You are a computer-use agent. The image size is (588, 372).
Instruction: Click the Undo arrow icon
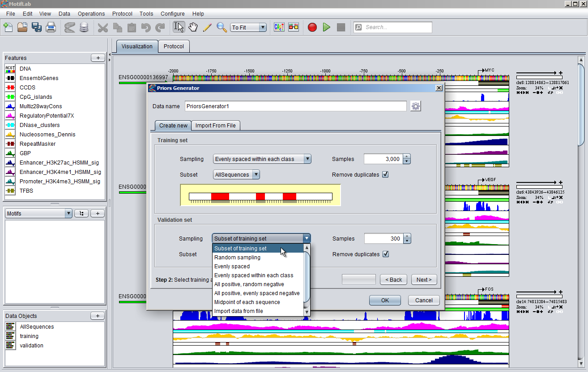[x=146, y=27]
